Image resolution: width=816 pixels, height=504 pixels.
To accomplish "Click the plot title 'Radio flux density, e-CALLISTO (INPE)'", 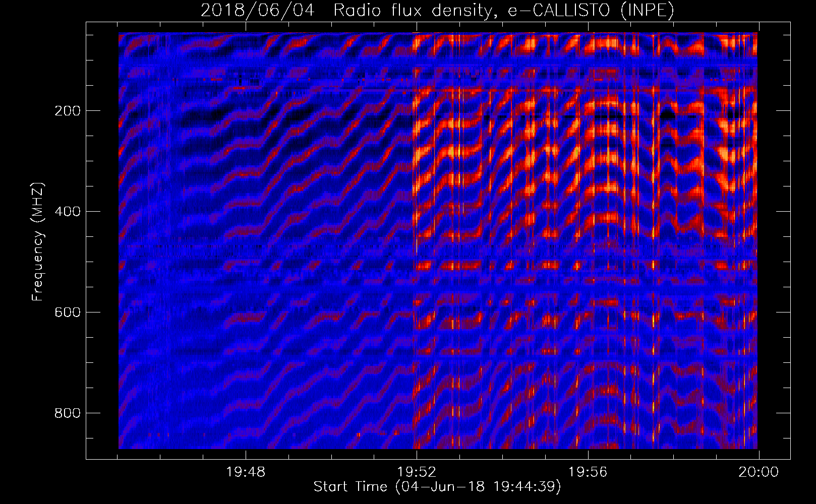I will (x=504, y=10).
